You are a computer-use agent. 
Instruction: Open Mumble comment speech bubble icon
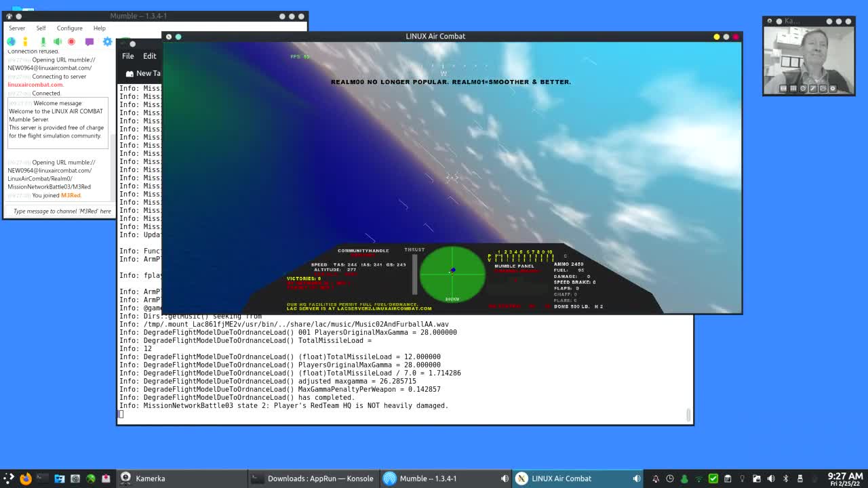point(89,42)
